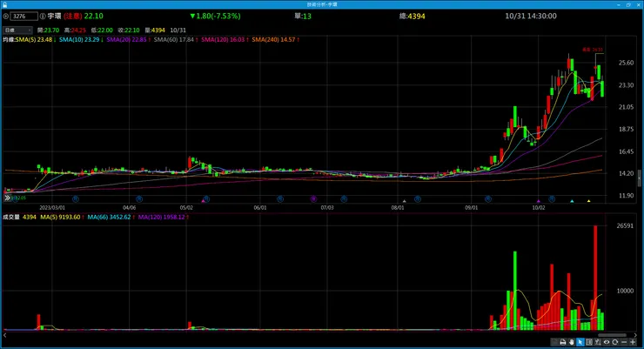Click the cyan triangle marker on date axis
644x349 pixels.
click(572, 201)
